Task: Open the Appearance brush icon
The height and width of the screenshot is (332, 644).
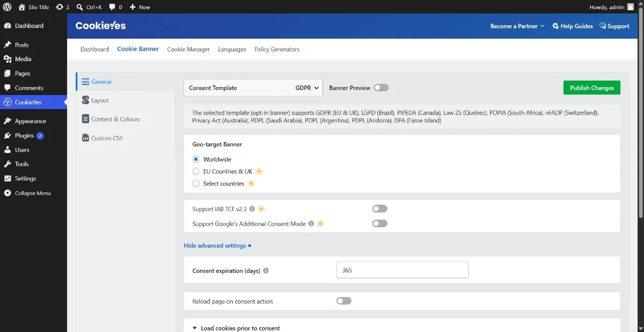Action: [8, 121]
